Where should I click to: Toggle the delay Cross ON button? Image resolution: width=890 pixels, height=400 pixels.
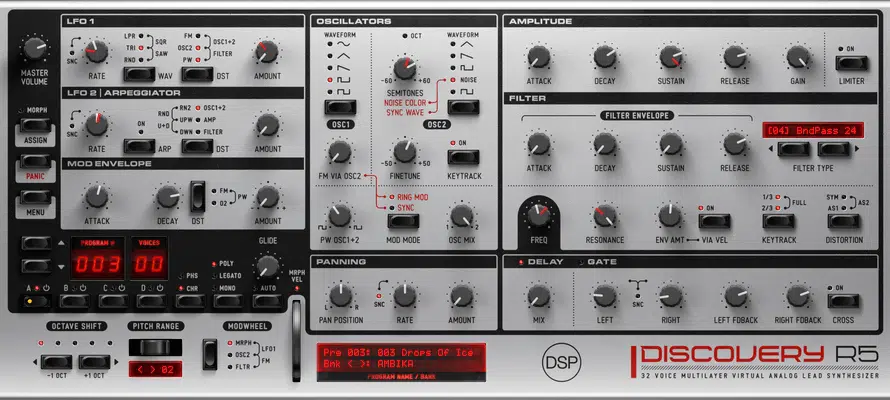843,301
